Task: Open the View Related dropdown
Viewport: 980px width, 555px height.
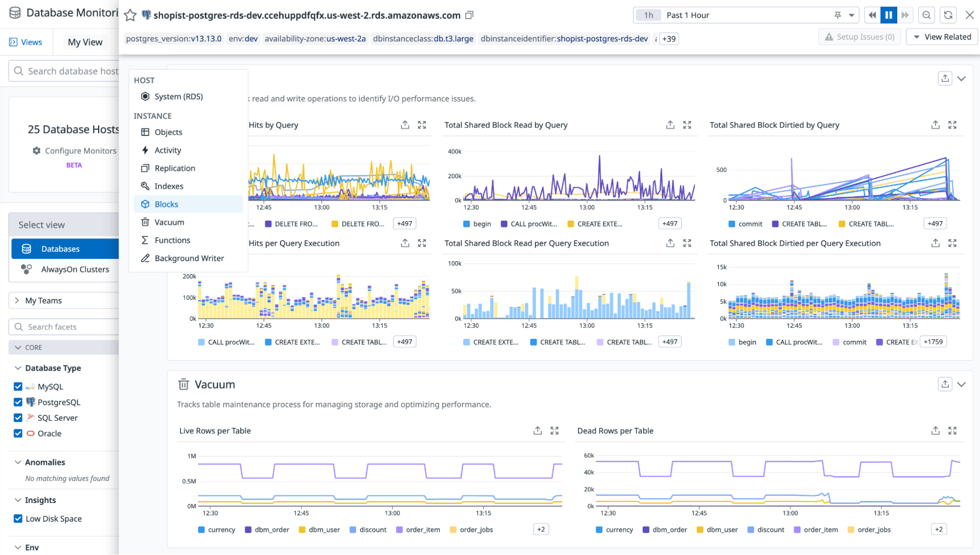Action: [941, 36]
